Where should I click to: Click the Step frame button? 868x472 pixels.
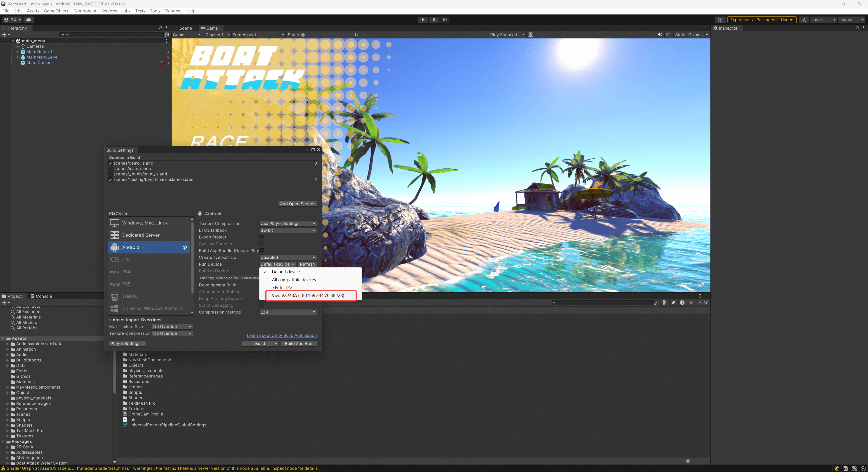point(444,19)
